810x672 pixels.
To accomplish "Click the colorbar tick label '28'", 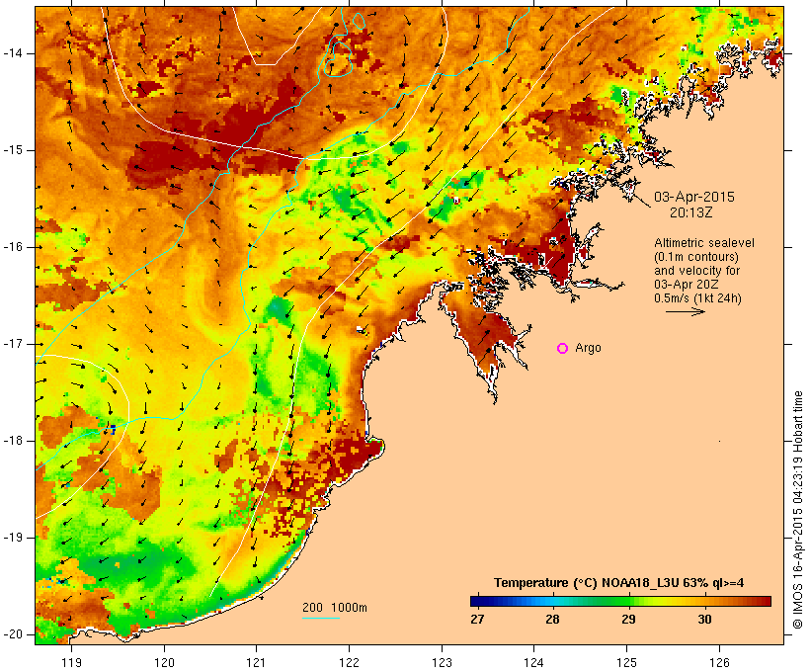I will coord(553,619).
